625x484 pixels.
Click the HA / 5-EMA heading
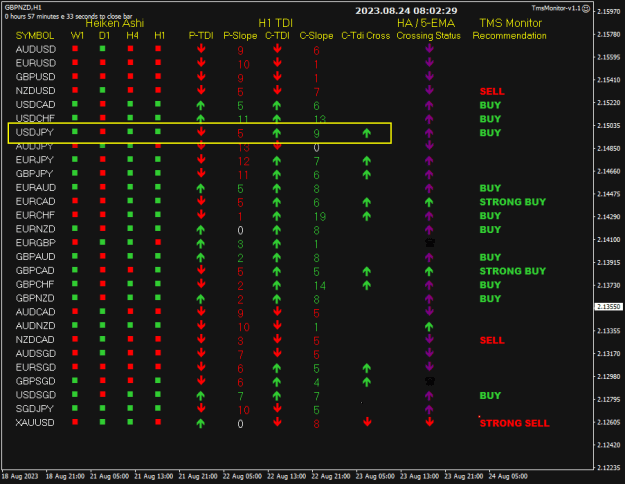[x=426, y=23]
